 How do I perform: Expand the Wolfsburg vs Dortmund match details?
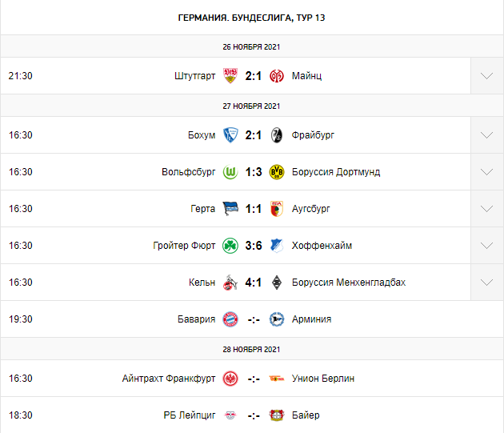pos(487,172)
